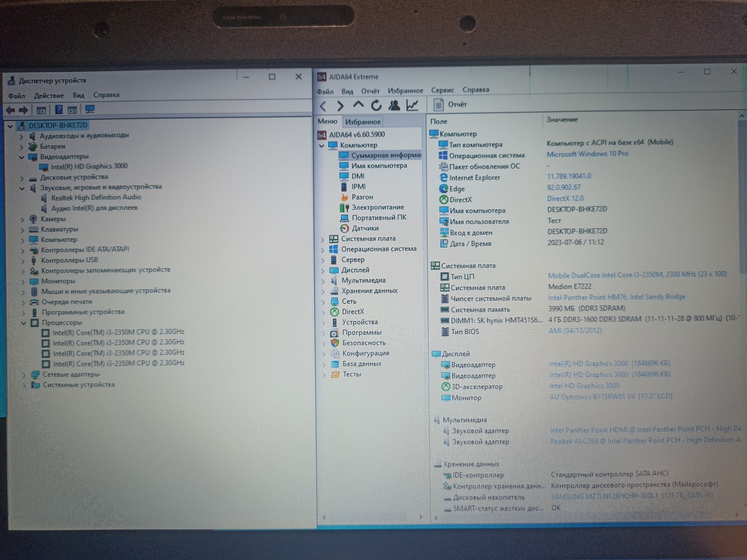Switch to Избранное tab in AIDA64 sidebar

(363, 122)
